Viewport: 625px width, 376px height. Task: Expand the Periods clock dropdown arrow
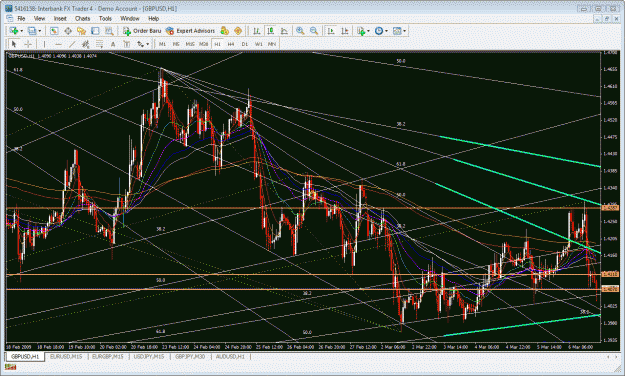click(x=386, y=31)
